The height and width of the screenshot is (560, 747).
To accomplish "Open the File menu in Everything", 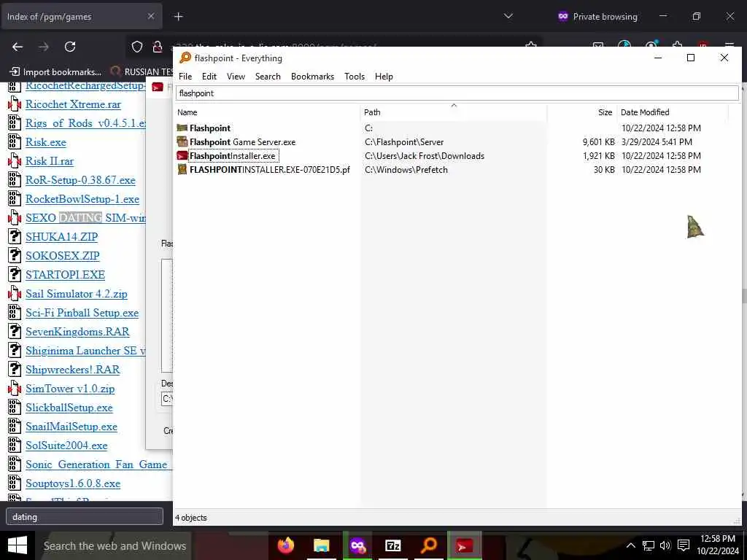I will tap(185, 76).
